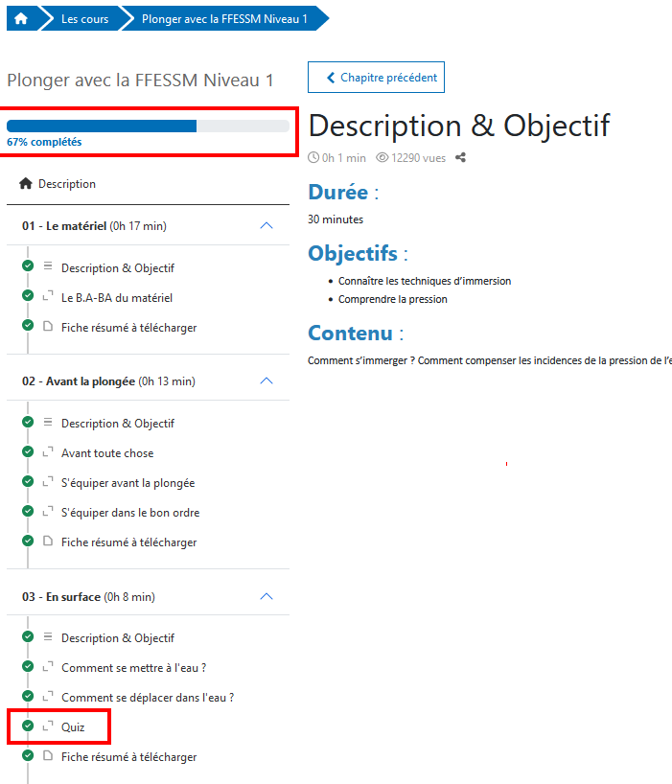Open Description & Objectif under Le matériel
This screenshot has width=672, height=784.
pyautogui.click(x=118, y=268)
